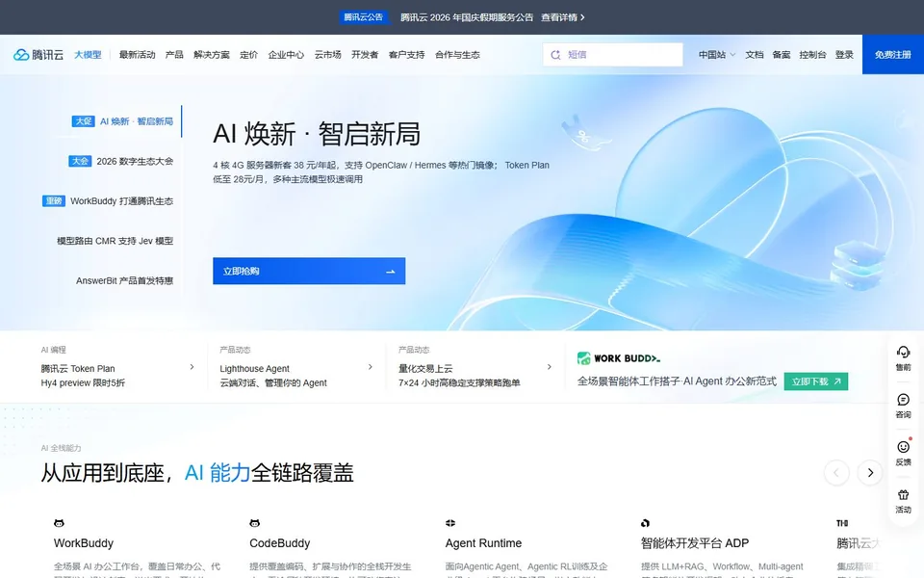The image size is (924, 578).
Task: Open the 解决方案 menu
Action: pyautogui.click(x=212, y=55)
